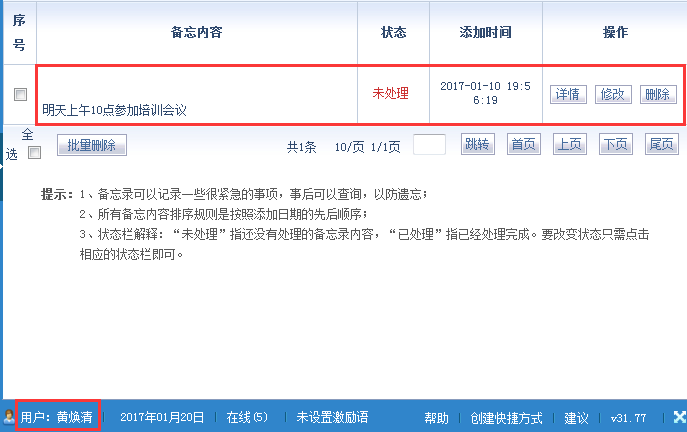Go to 首页 first page
The width and height of the screenshot is (687, 432).
coord(523,145)
